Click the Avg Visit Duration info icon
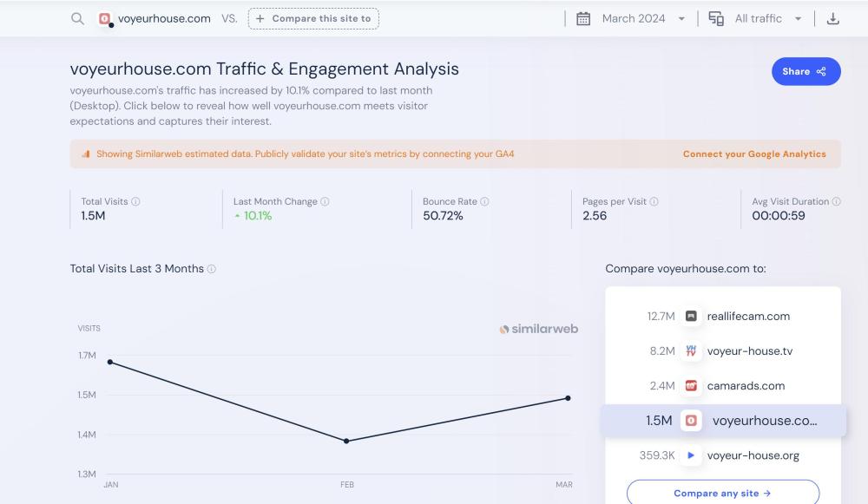 coord(836,201)
